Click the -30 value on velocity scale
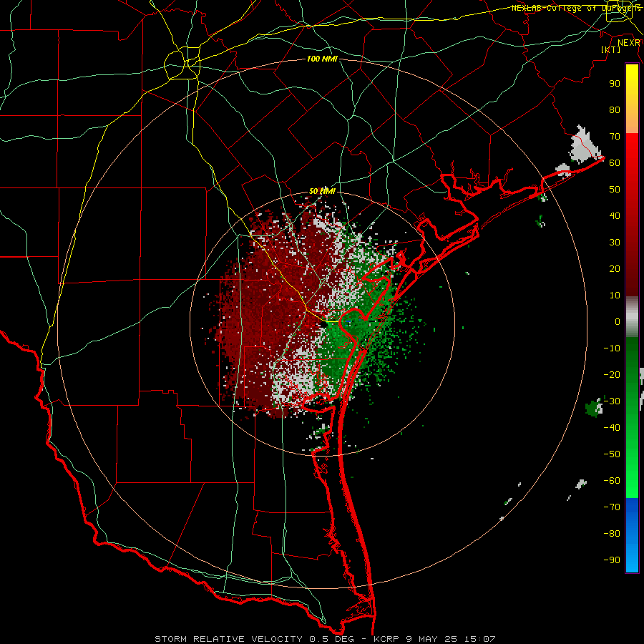The image size is (644, 644). pyautogui.click(x=612, y=401)
